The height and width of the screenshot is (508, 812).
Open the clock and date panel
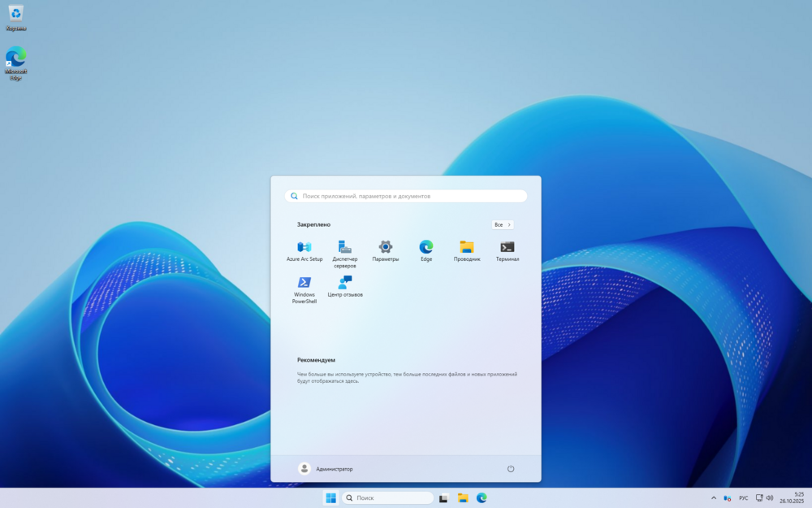pos(792,497)
